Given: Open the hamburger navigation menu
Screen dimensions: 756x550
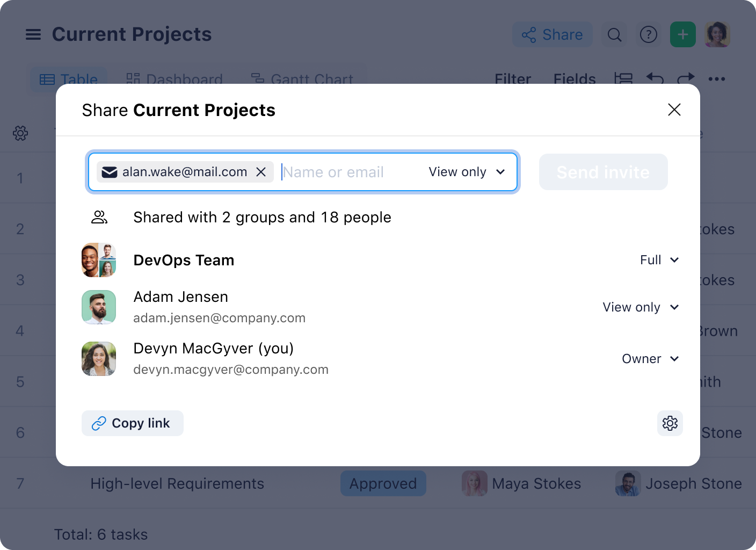Looking at the screenshot, I should point(33,34).
